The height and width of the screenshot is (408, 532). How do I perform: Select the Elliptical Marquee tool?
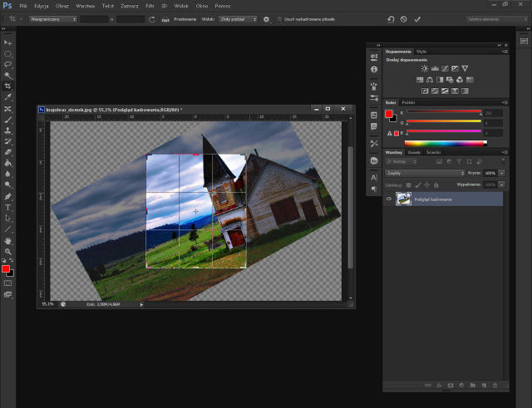7,54
